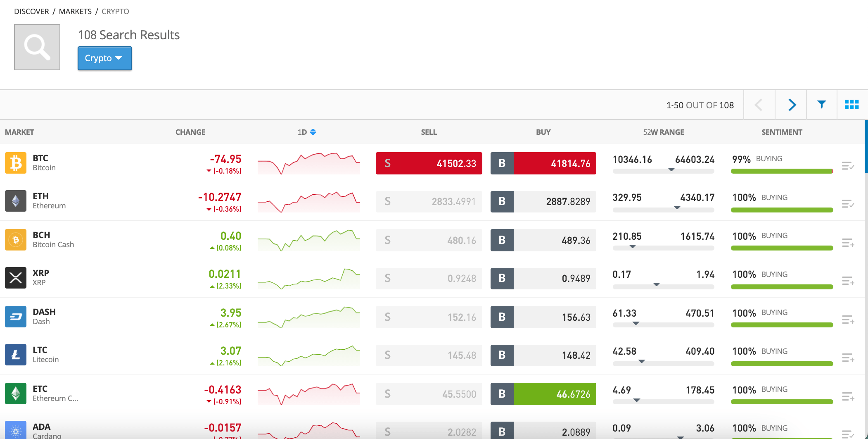The height and width of the screenshot is (439, 868).
Task: Sell LTC at 145.48
Action: (x=429, y=355)
